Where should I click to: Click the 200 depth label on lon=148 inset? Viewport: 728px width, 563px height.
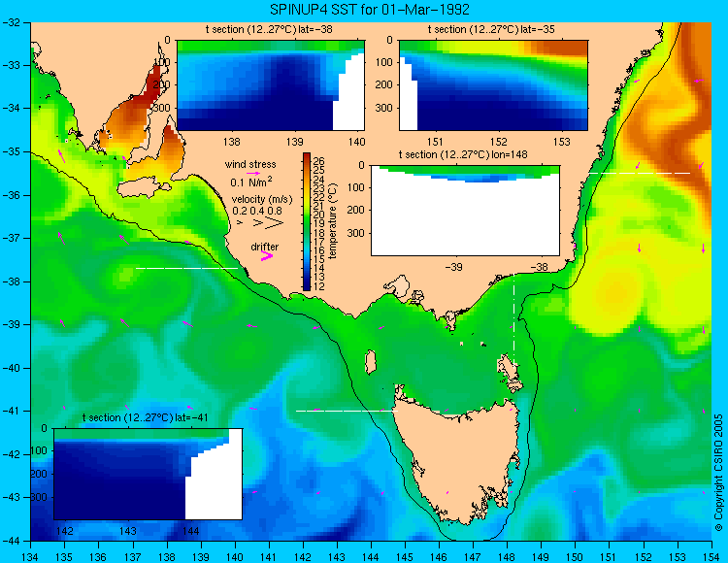(x=356, y=211)
